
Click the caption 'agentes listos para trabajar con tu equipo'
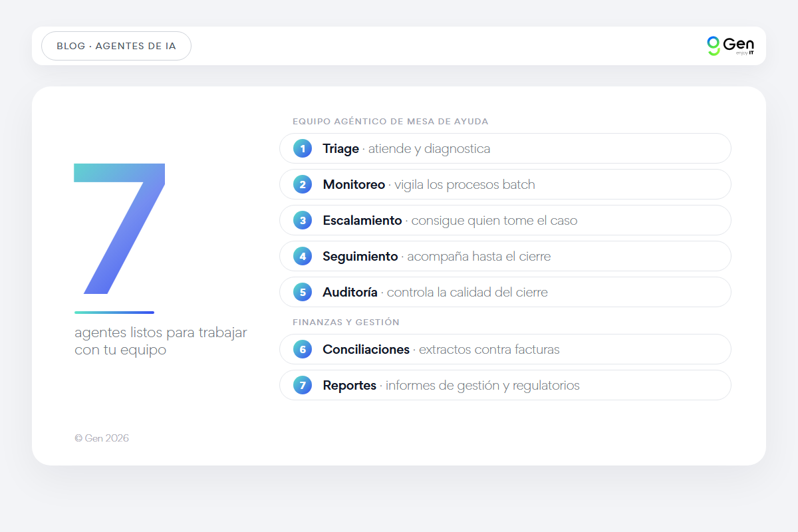(161, 341)
